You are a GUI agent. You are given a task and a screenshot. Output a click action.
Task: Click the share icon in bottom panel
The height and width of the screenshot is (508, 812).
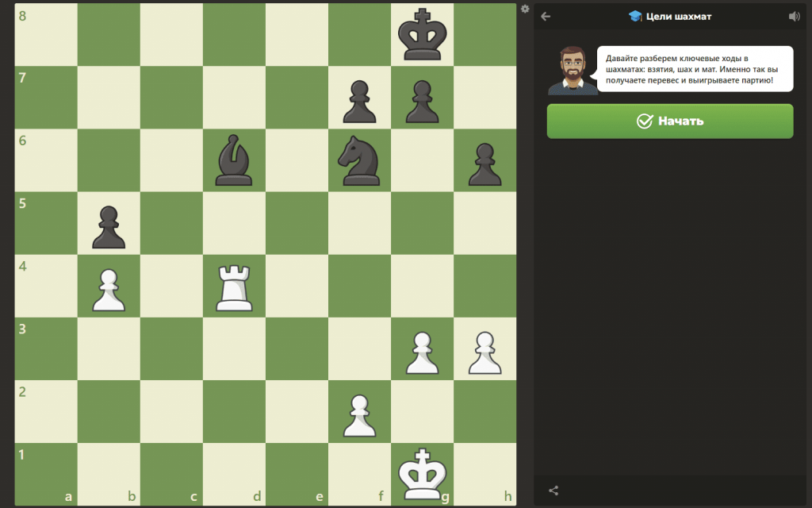553,491
